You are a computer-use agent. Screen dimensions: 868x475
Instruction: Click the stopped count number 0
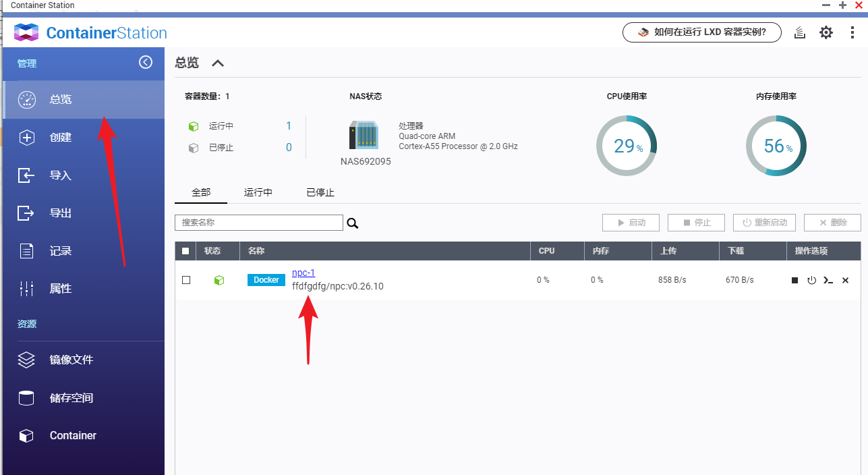[x=289, y=148]
